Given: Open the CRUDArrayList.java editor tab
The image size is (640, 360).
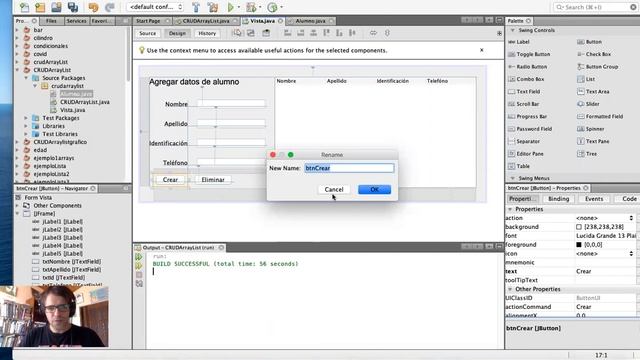Looking at the screenshot, I should tap(206, 21).
